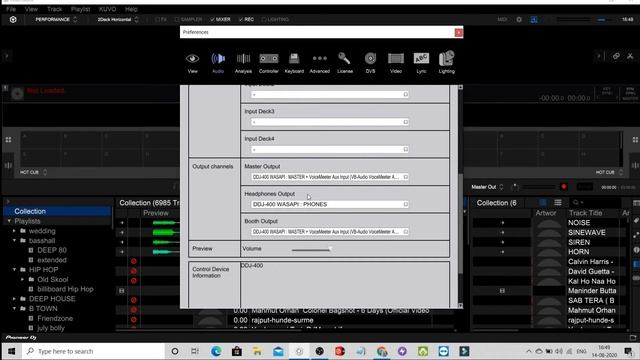The image size is (640, 360).
Task: Toggle the FX panel checkbox
Action: (158, 19)
